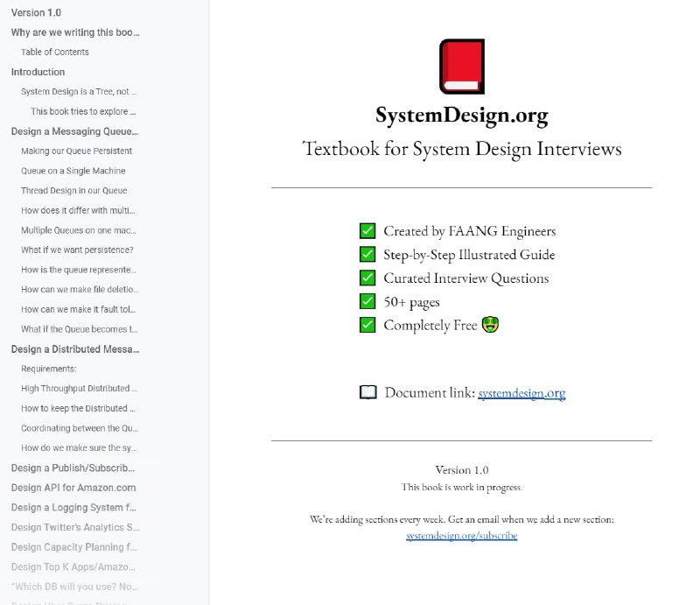The image size is (700, 605).
Task: Navigate to Queue on a Single Machine
Action: [x=73, y=171]
